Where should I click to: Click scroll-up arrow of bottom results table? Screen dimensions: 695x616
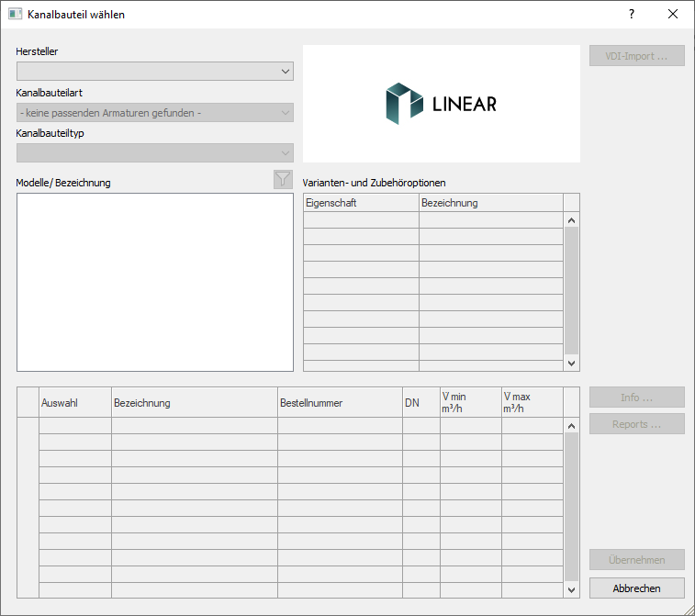(571, 426)
